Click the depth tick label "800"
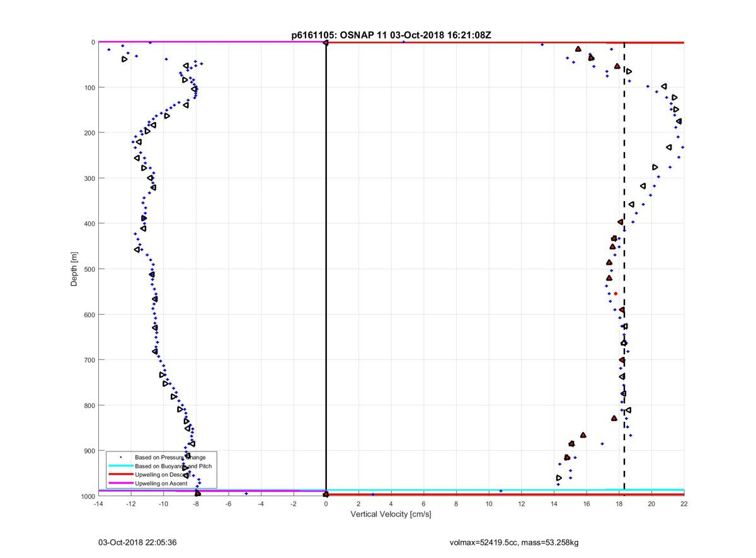The height and width of the screenshot is (558, 756). pyautogui.click(x=89, y=405)
